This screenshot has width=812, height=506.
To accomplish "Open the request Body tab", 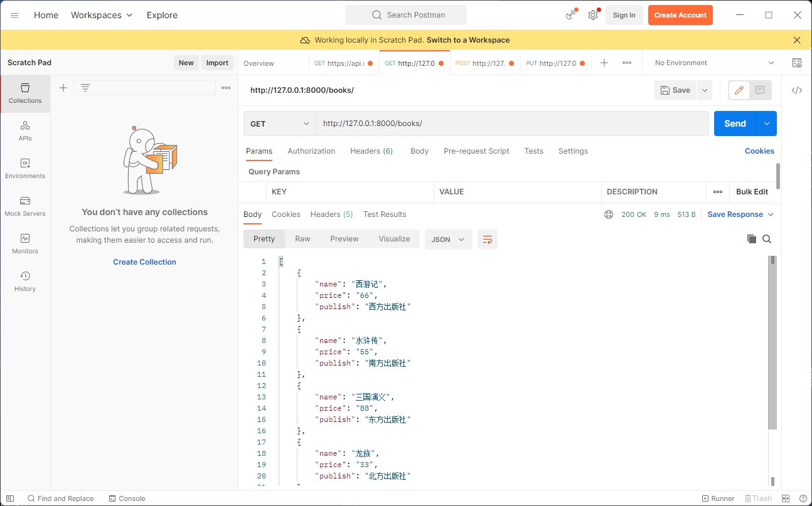I will pyautogui.click(x=419, y=151).
